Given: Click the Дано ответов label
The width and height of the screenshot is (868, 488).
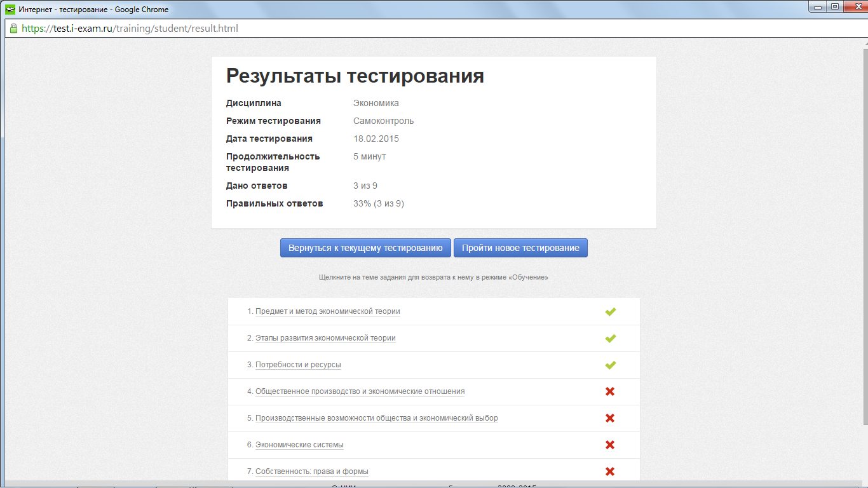Looking at the screenshot, I should pyautogui.click(x=257, y=186).
